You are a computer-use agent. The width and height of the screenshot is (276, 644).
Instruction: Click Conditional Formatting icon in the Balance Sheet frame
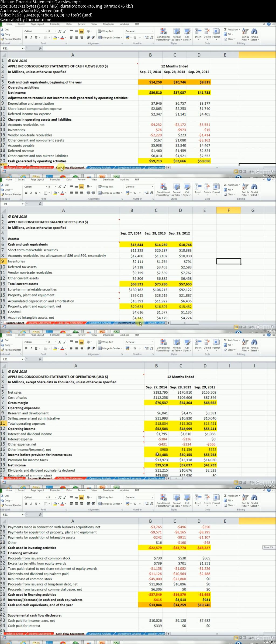pyautogui.click(x=163, y=187)
